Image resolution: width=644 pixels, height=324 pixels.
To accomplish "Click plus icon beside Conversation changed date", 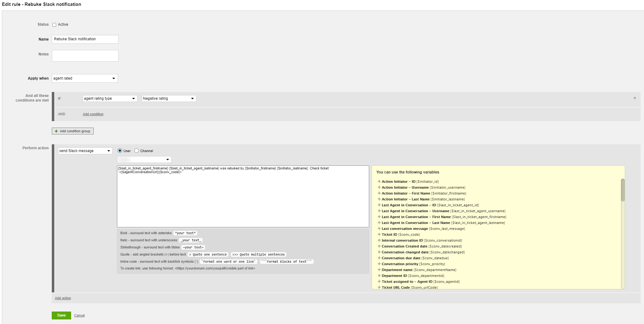I will (x=379, y=252).
